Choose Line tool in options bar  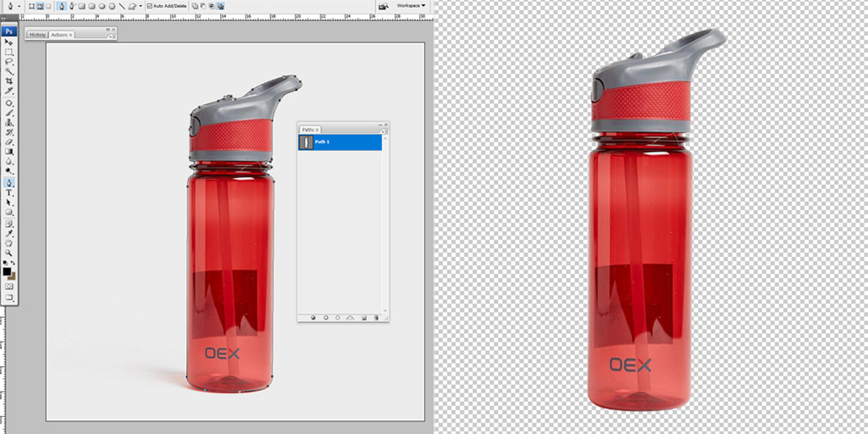[122, 6]
